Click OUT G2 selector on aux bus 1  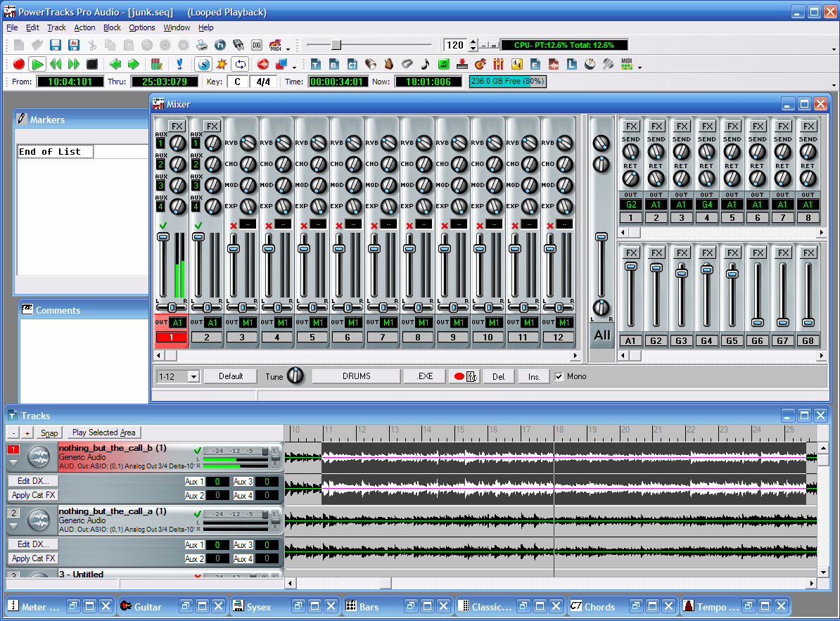coord(631,205)
